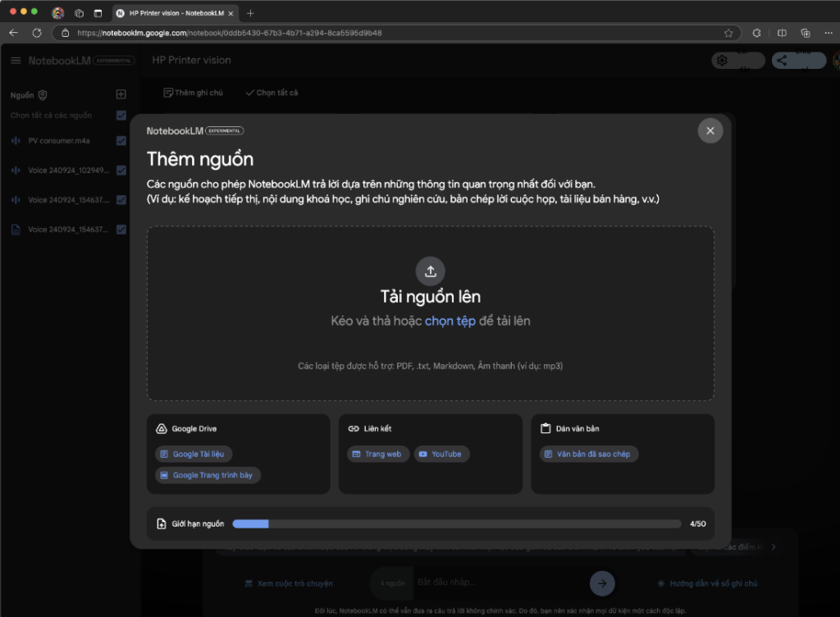Open the hamburger menu beside the NotebookLM logo
The image size is (840, 617).
tap(16, 61)
